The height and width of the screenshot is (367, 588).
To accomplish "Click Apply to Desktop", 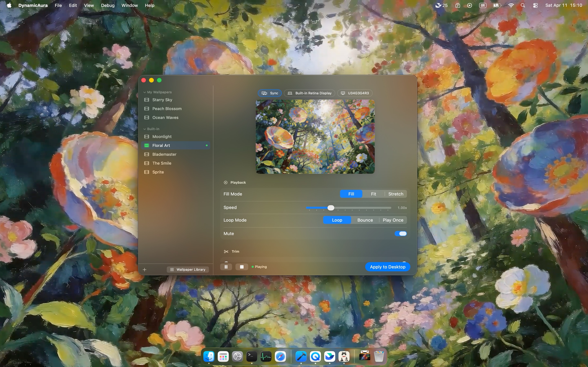I will click(x=388, y=266).
